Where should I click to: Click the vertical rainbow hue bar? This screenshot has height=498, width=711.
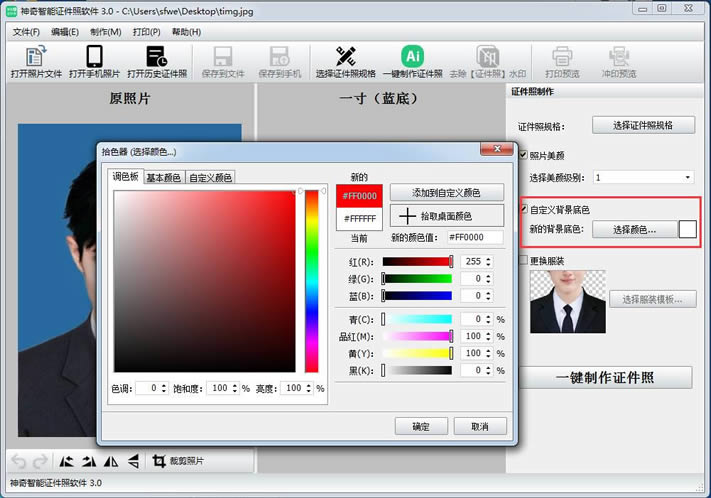tap(312, 281)
